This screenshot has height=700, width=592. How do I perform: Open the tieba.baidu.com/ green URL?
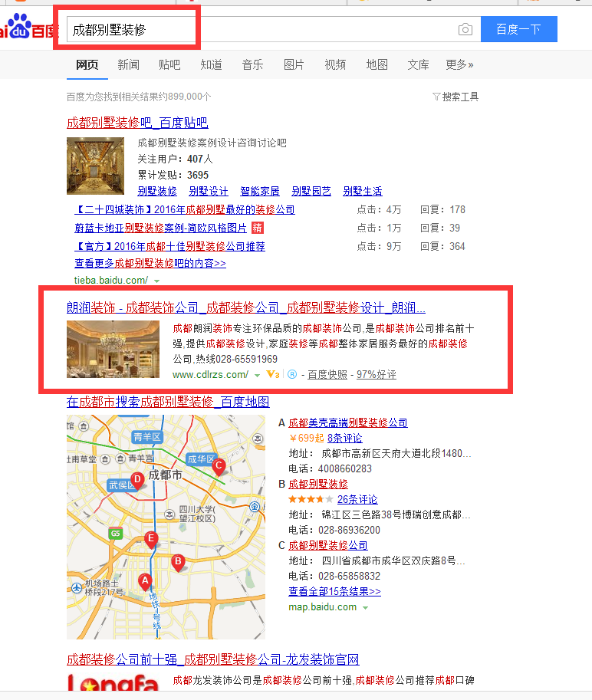[110, 281]
